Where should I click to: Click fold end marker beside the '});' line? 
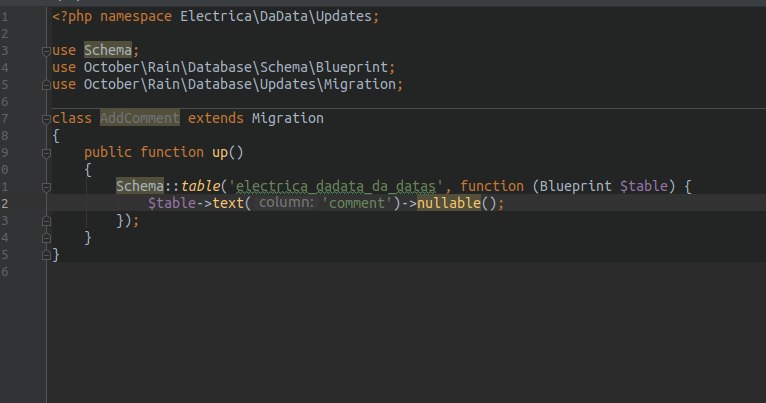click(46, 221)
